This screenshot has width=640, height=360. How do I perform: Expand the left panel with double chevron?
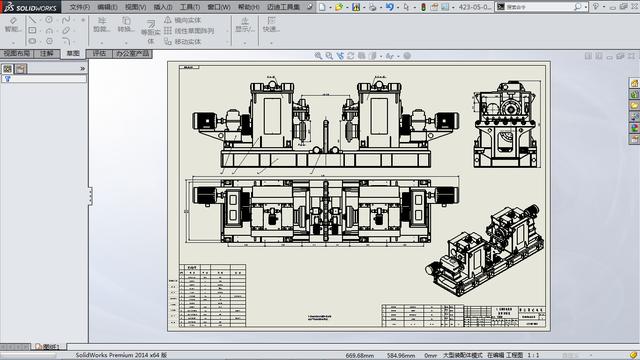pos(82,69)
